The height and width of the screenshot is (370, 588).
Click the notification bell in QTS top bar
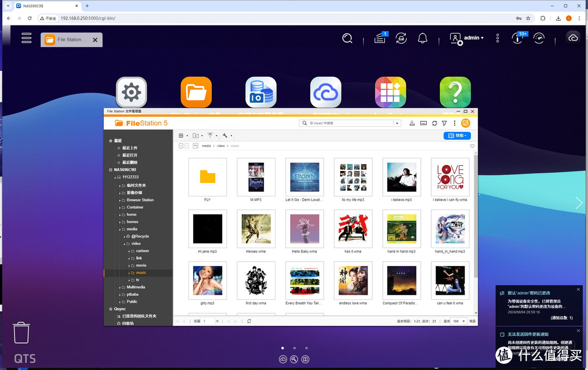[422, 38]
